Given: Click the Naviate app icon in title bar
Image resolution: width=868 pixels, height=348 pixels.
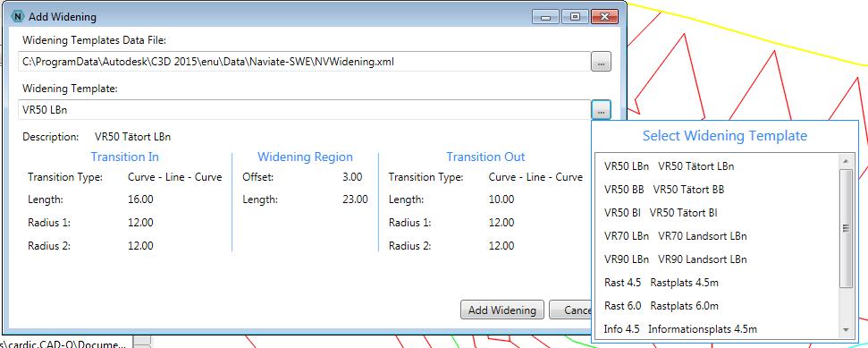Looking at the screenshot, I should click(x=19, y=16).
